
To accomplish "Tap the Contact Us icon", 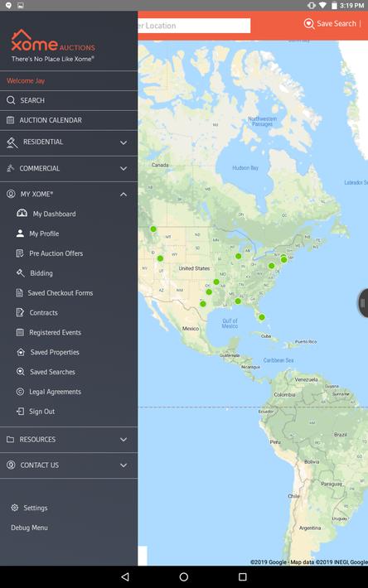I will pos(12,465).
